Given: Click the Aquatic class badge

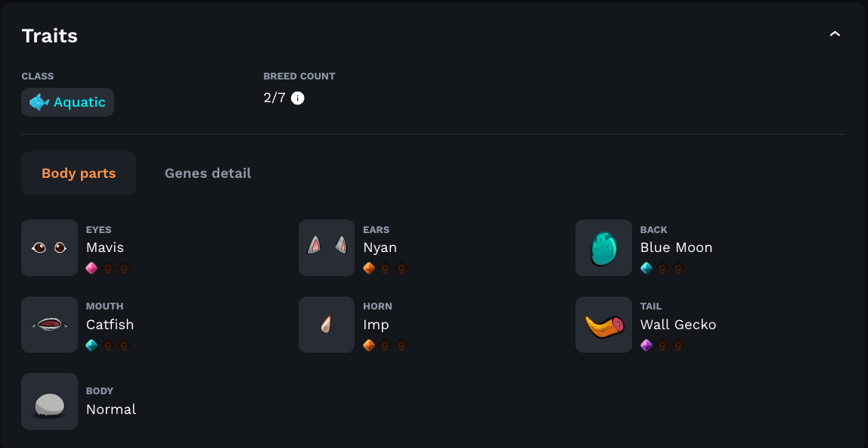Looking at the screenshot, I should (68, 102).
